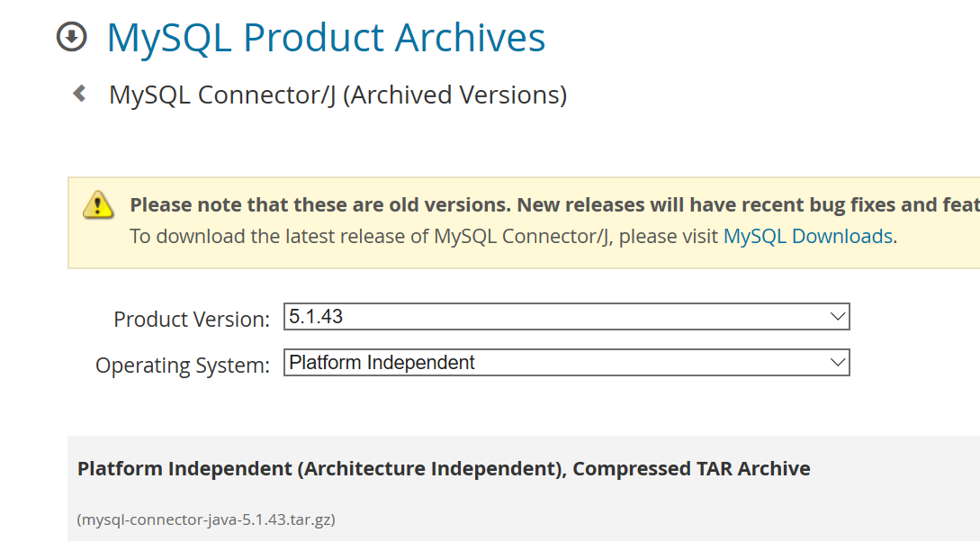Click empty space in the yellow notice banner
This screenshot has width=980, height=560.
[540, 257]
